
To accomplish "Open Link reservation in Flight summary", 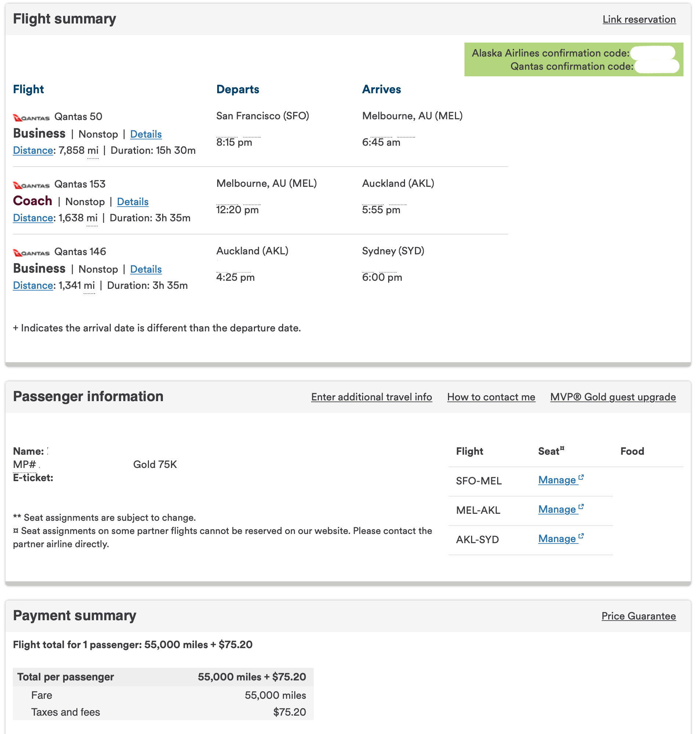I will point(639,19).
